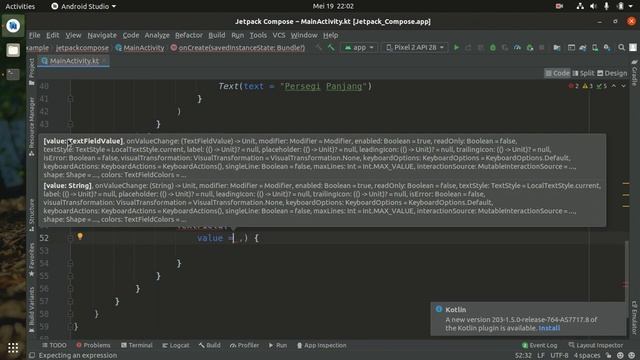The width and height of the screenshot is (640, 360).
Task: Click the system volume icon
Action: pos(593,6)
